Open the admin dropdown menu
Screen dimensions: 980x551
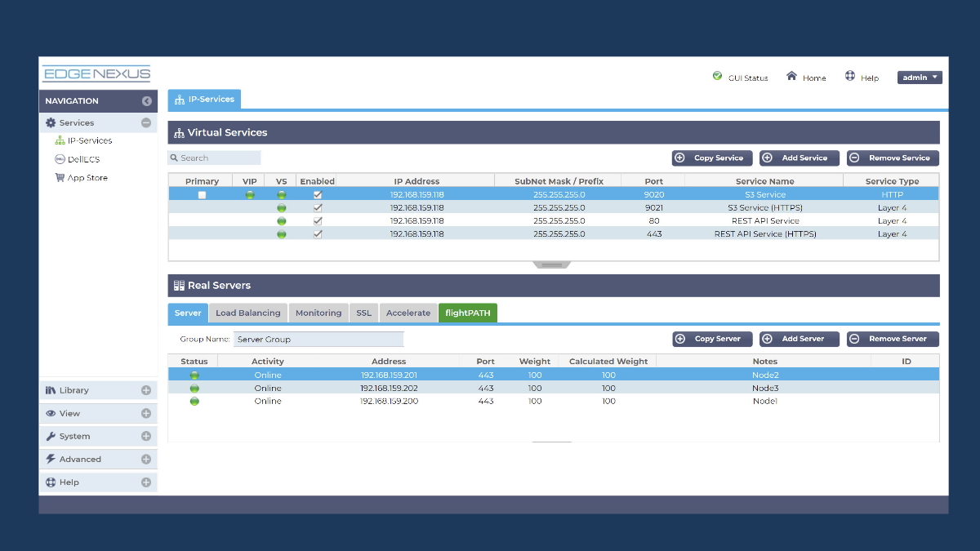pos(920,77)
